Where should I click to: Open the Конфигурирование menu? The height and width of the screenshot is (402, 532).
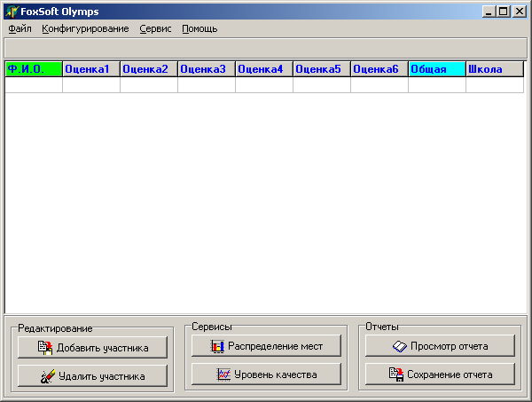pos(85,28)
